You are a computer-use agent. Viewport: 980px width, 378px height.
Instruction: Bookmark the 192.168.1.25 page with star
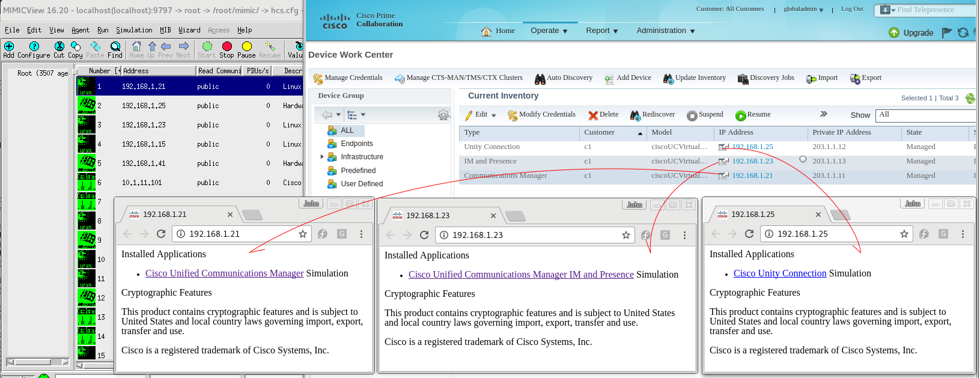904,234
